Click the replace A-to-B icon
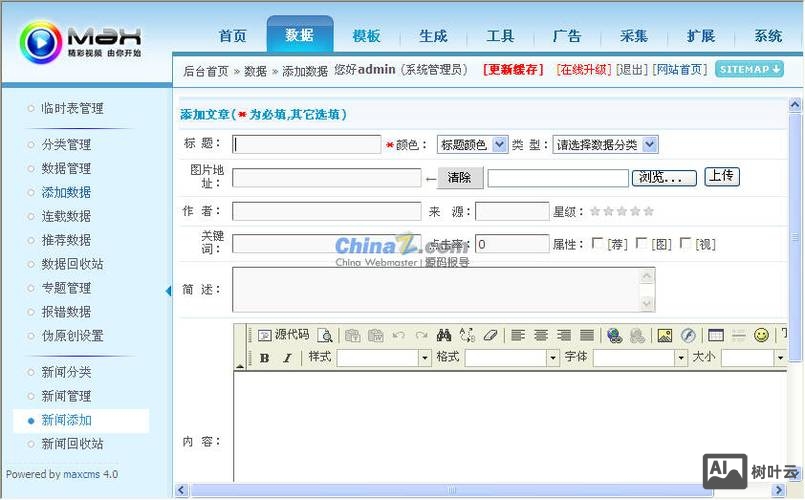805x500 pixels. [x=467, y=335]
